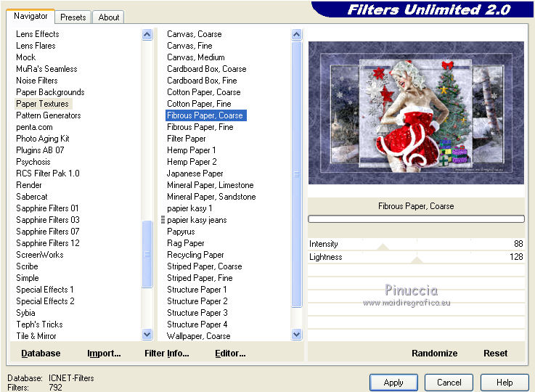Select Special Effects 2 category
535x392 pixels.
coord(45,301)
